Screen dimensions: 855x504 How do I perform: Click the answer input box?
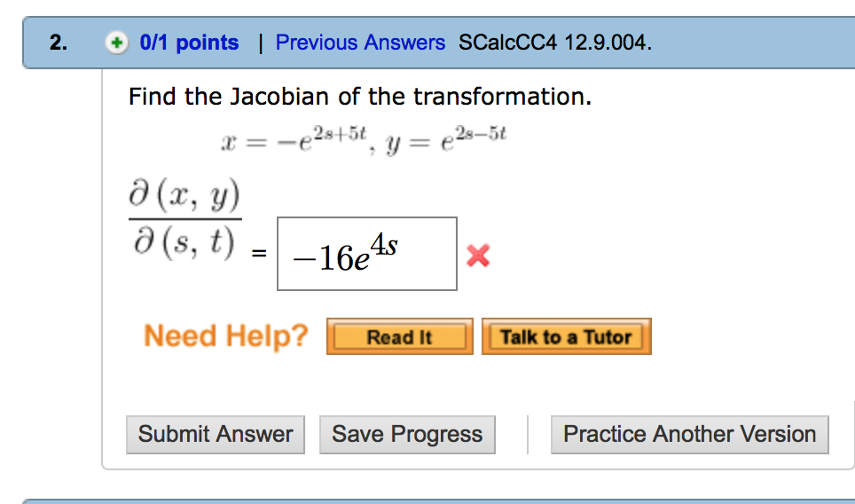tap(367, 252)
